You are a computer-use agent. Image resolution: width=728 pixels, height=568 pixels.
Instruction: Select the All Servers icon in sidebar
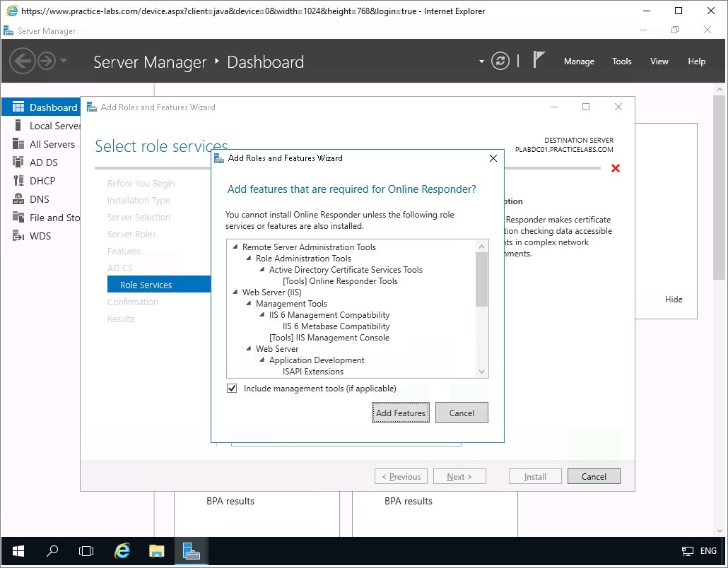18,144
